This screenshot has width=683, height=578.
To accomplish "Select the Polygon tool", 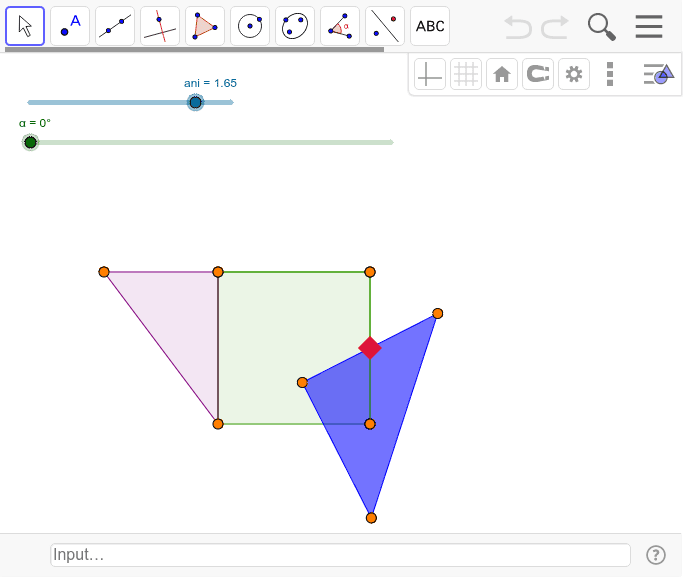I will [205, 26].
